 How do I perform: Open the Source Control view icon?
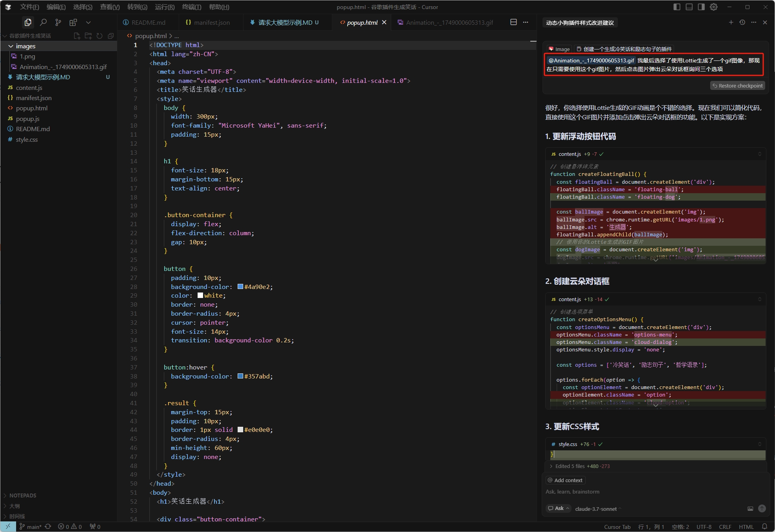tap(58, 22)
